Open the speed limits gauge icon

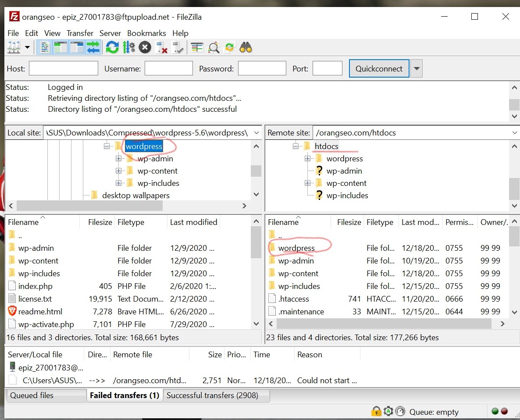click(x=400, y=411)
